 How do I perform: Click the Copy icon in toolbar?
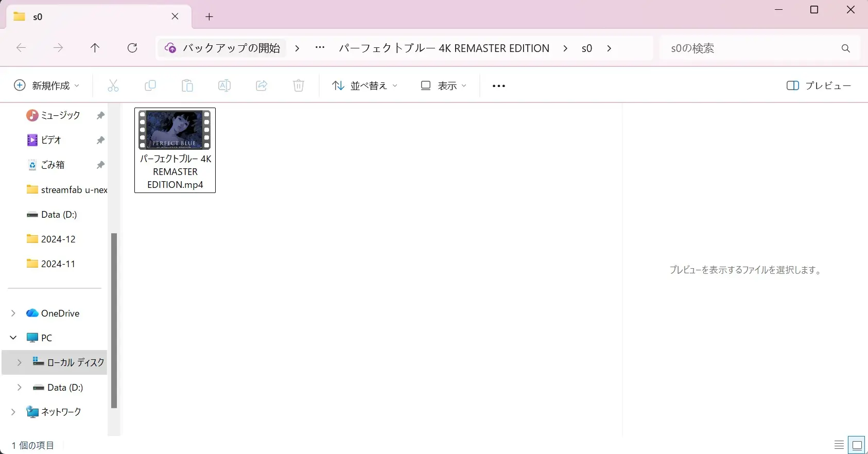point(150,86)
